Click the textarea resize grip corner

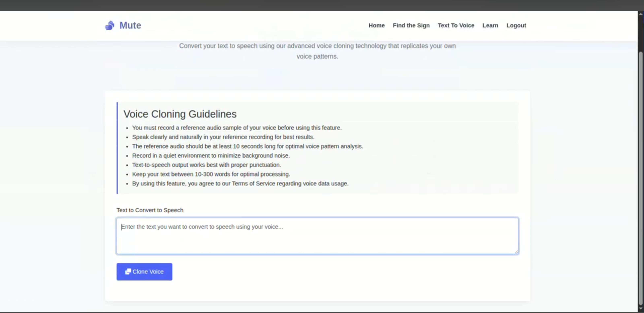tap(516, 252)
